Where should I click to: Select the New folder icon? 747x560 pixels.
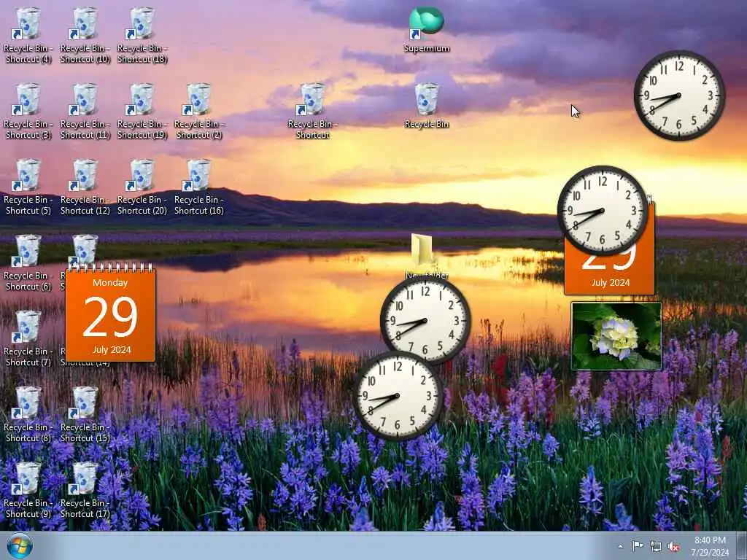tap(424, 256)
